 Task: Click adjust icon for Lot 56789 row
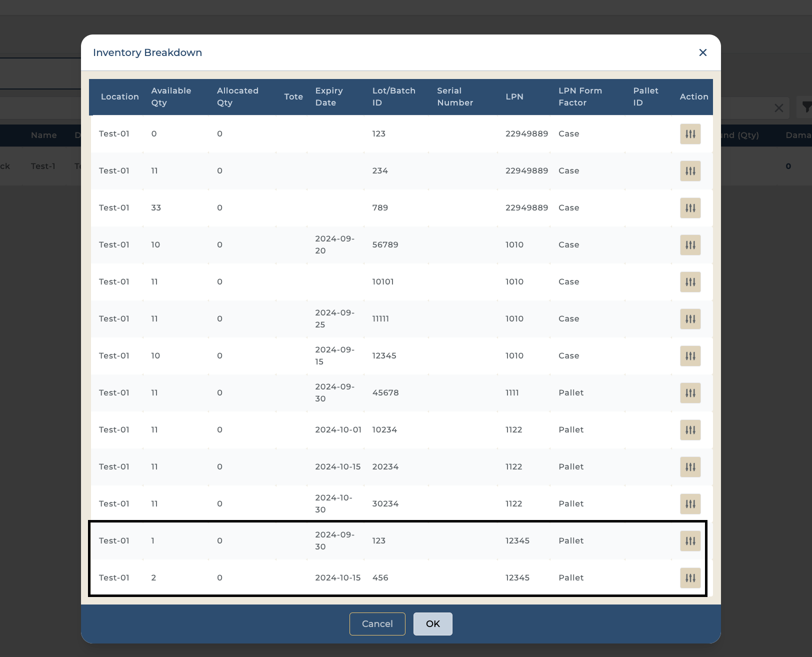(x=690, y=245)
